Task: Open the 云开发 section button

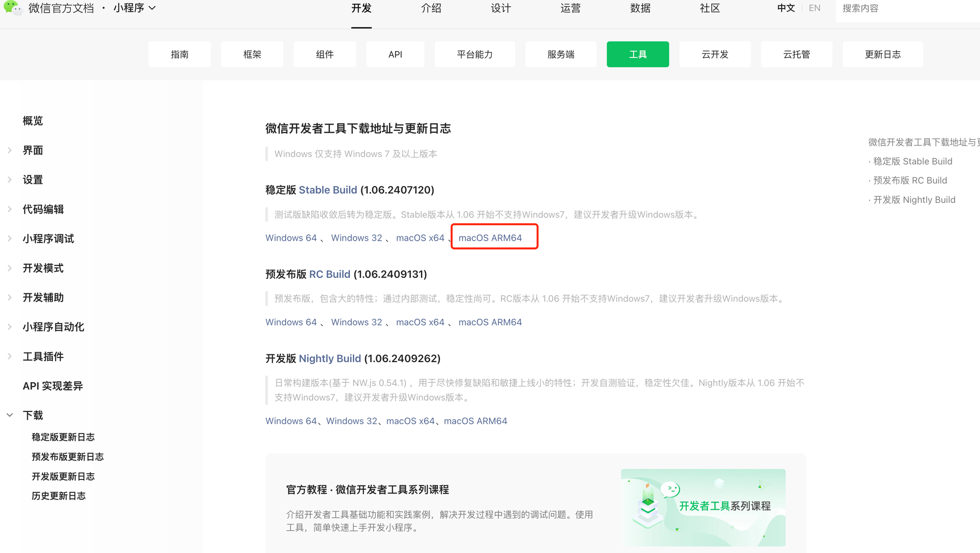Action: point(715,54)
